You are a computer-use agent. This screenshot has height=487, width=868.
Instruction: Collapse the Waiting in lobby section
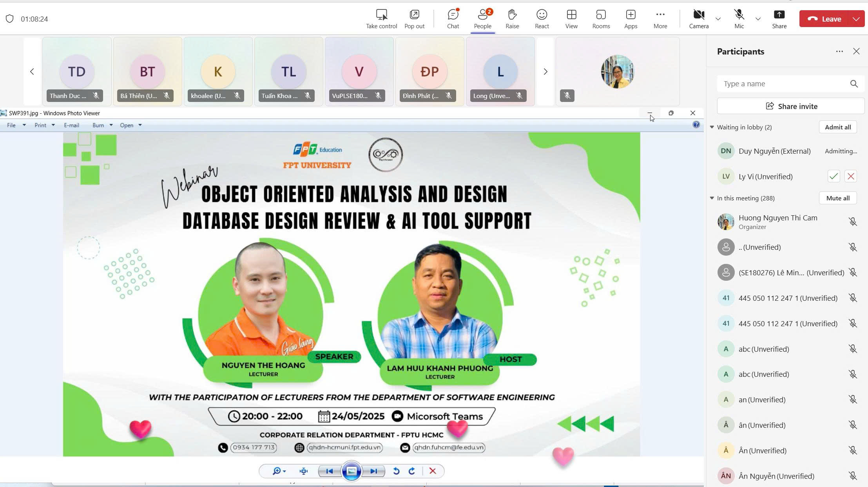[x=712, y=127]
